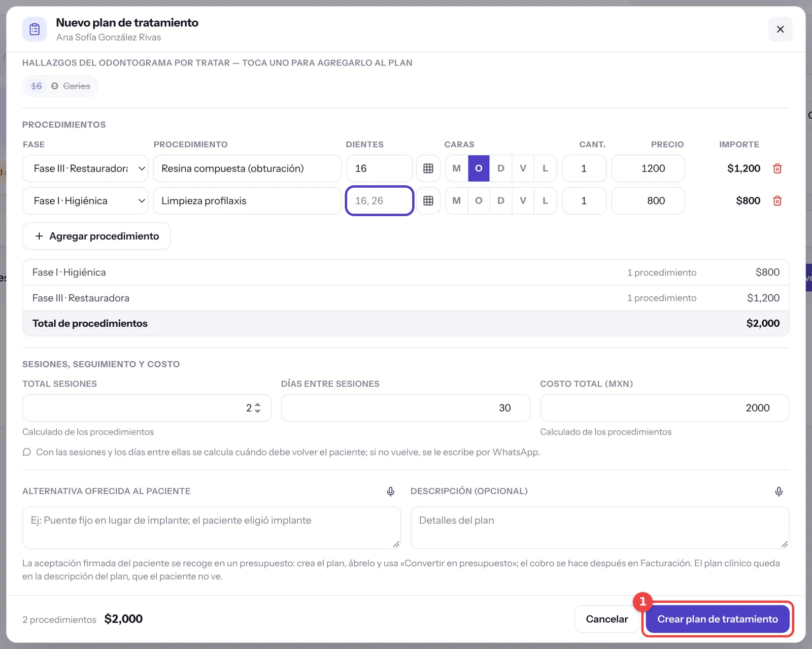Focus the Días entre sesiones field

pos(405,408)
